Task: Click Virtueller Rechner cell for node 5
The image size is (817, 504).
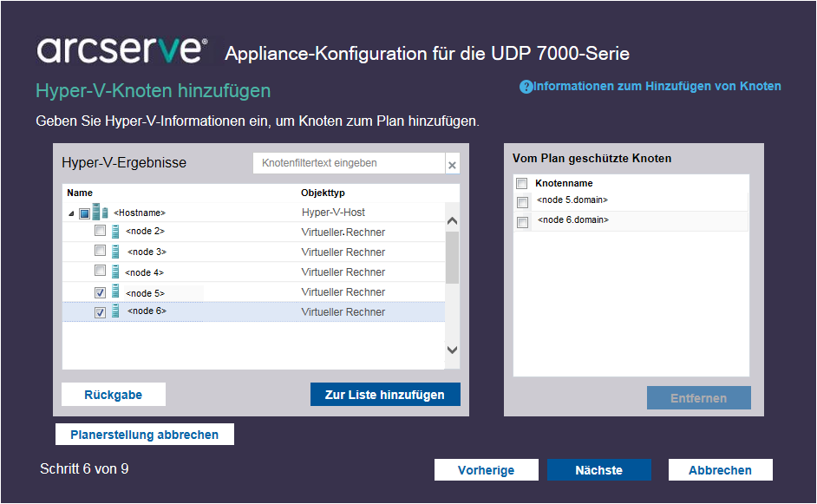Action: [x=343, y=292]
